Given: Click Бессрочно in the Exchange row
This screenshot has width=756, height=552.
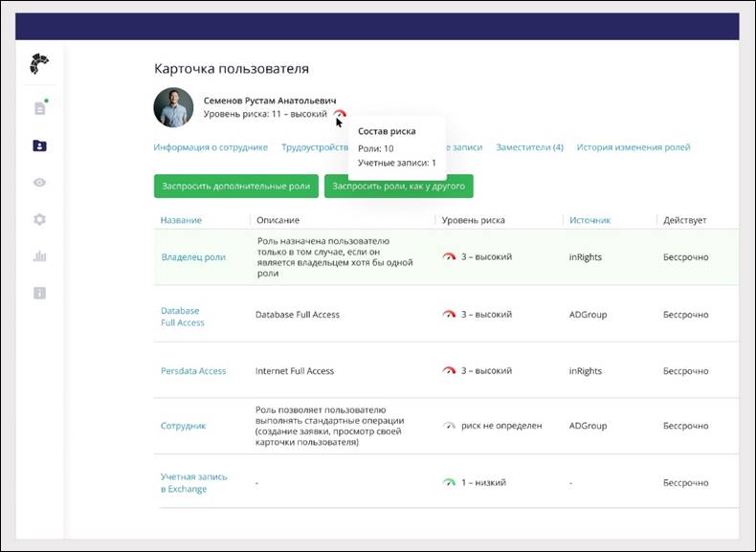Looking at the screenshot, I should (685, 482).
